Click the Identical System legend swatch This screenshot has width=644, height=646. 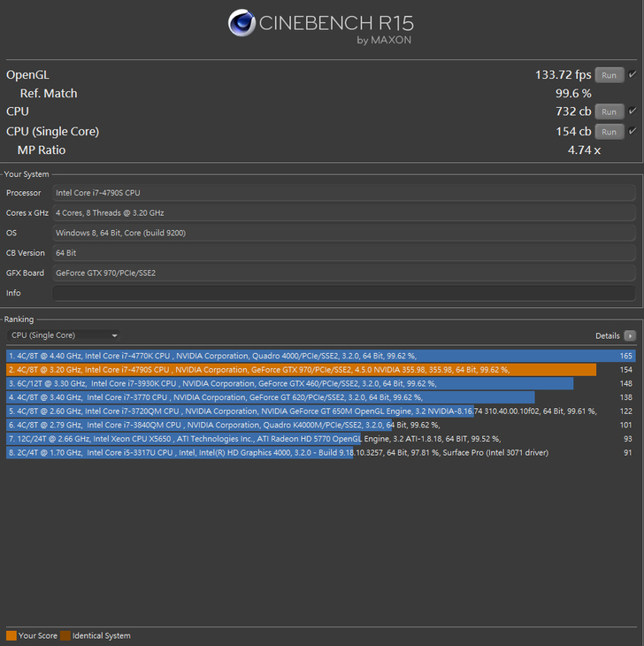[65, 635]
